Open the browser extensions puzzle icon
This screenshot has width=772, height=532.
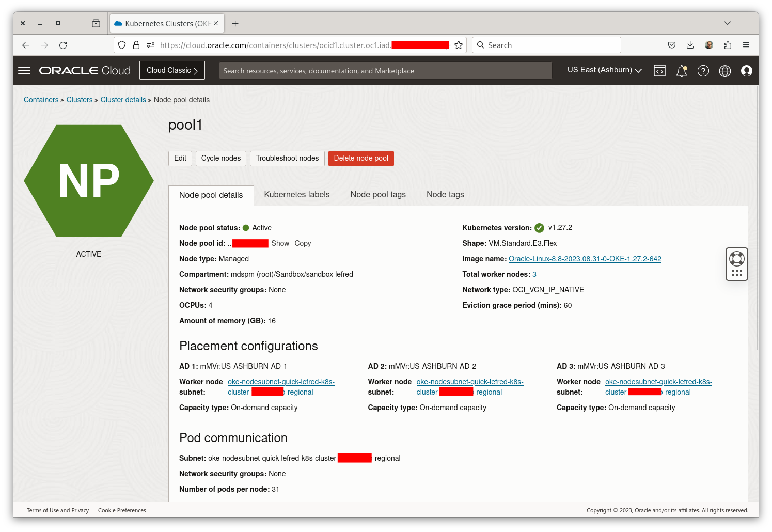728,45
